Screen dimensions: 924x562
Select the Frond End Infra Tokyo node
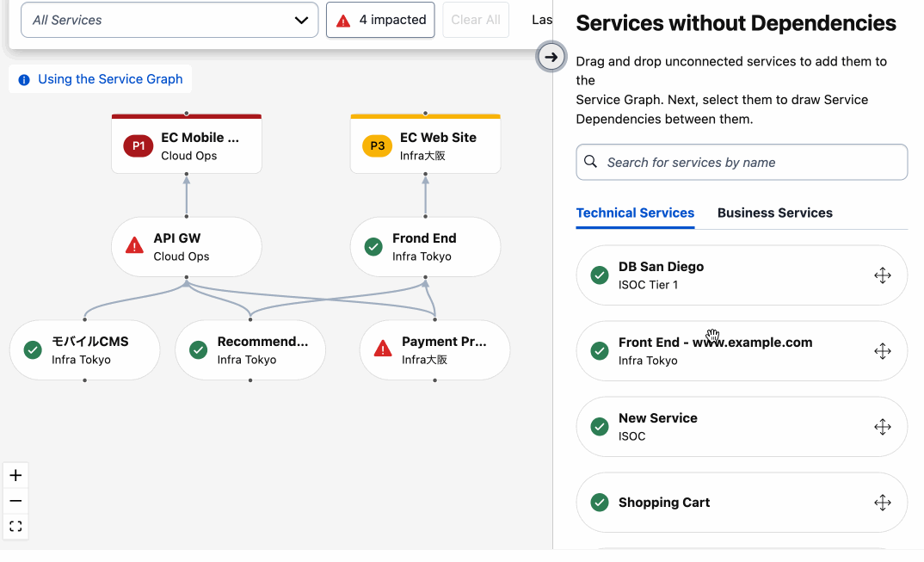tap(425, 247)
